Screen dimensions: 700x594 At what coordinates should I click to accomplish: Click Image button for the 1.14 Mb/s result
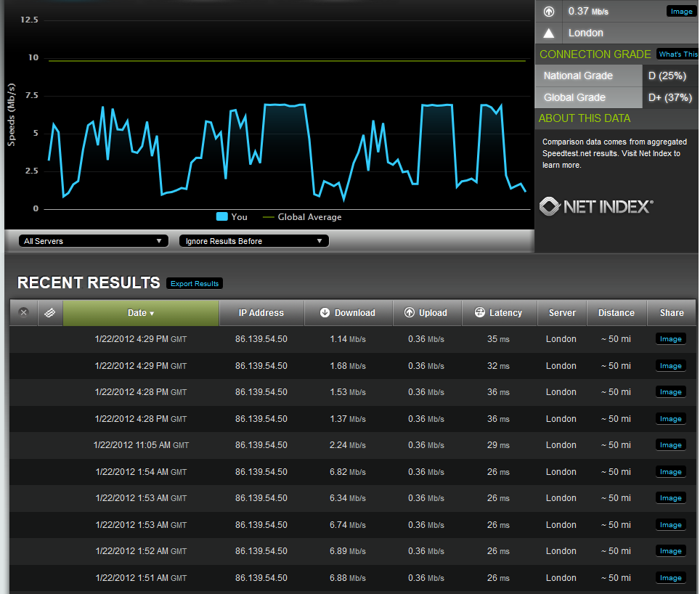(x=670, y=339)
